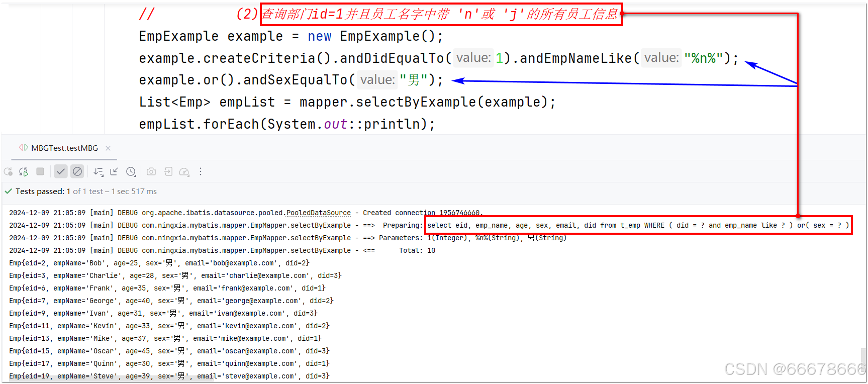Click the Parameters log line

click(287, 238)
